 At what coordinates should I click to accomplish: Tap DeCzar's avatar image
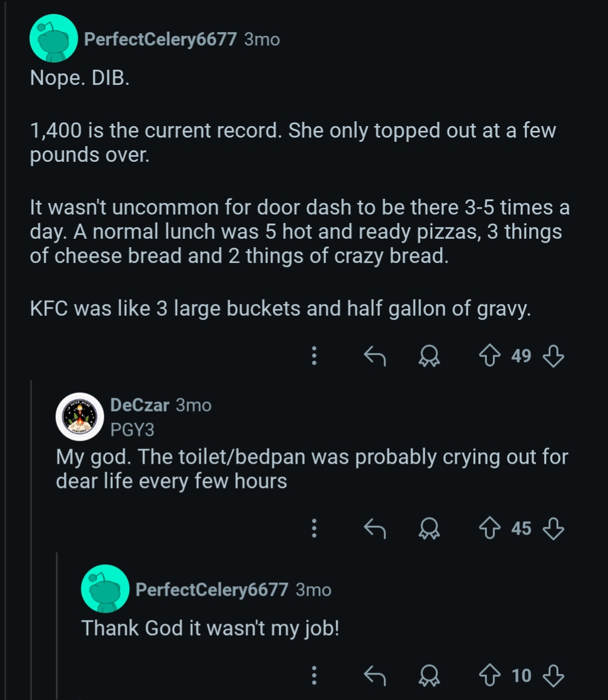coord(80,416)
